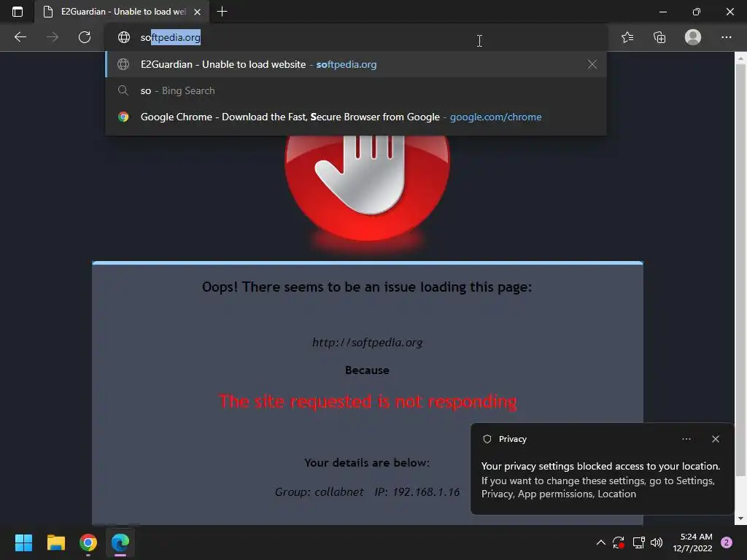Click 'Your details are below:' text

click(368, 463)
